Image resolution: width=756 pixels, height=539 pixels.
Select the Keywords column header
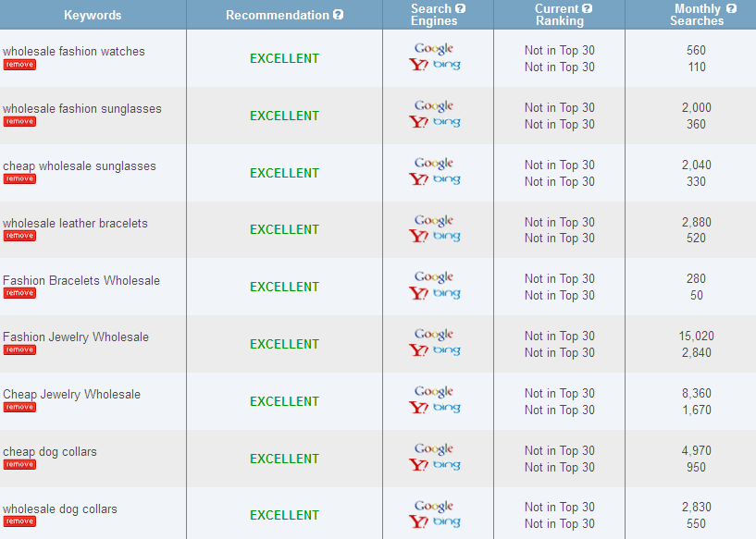point(93,15)
